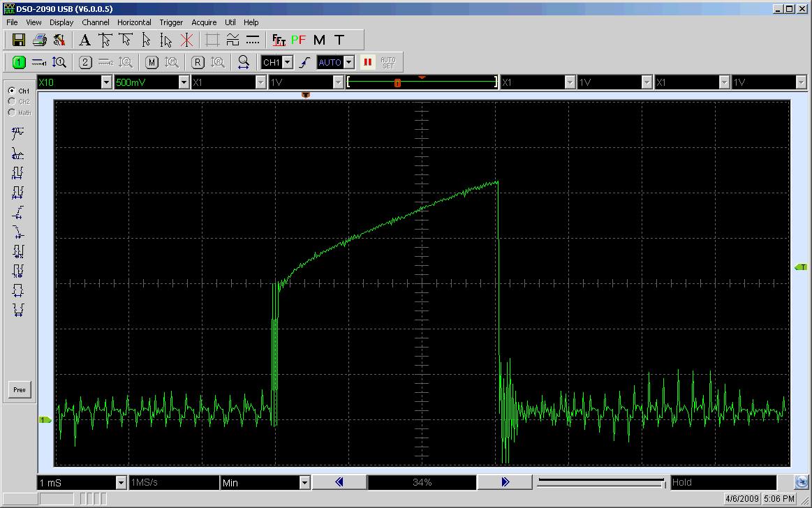Click the Save floppy disk icon
Screen dimensions: 812x508
pyautogui.click(x=19, y=40)
